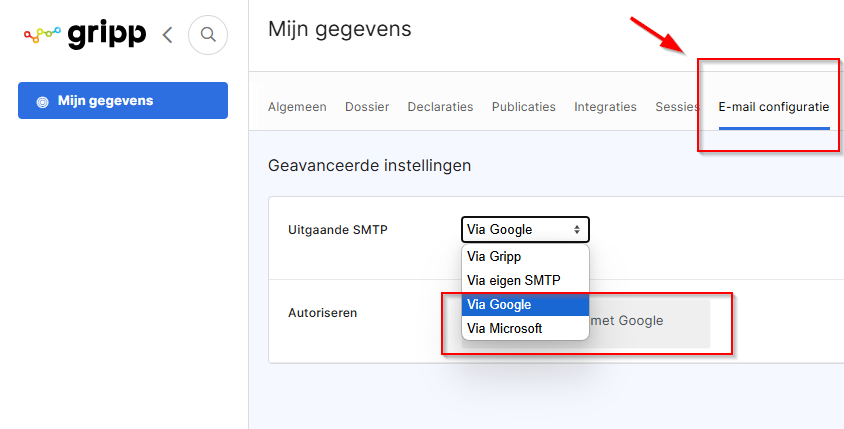Open search via the magnifier icon
Screen dimensions: 844x429
point(208,35)
